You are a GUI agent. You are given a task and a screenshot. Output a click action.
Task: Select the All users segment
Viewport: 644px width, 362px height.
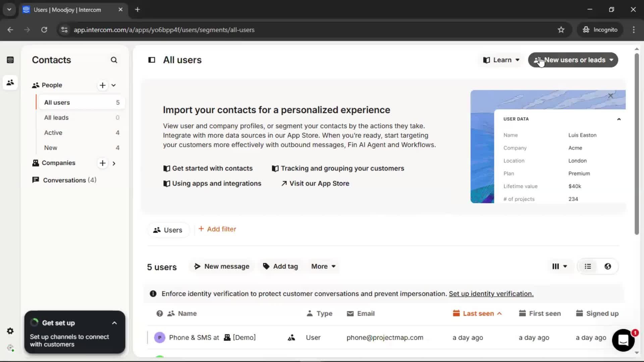(81, 103)
